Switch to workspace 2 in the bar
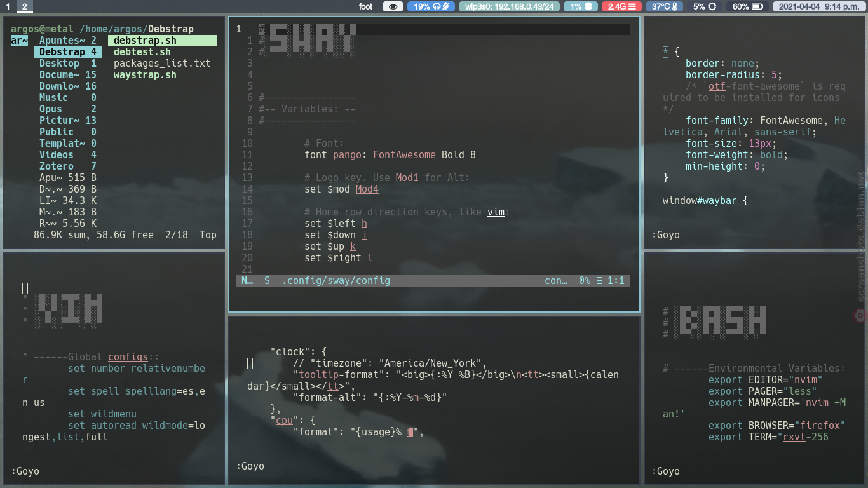The width and height of the screenshot is (868, 488). click(24, 6)
